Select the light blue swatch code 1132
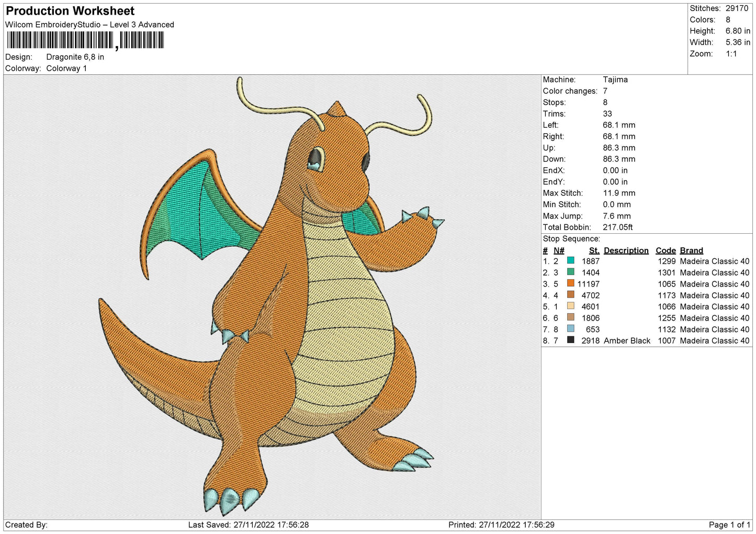The height and width of the screenshot is (534, 756). [570, 329]
